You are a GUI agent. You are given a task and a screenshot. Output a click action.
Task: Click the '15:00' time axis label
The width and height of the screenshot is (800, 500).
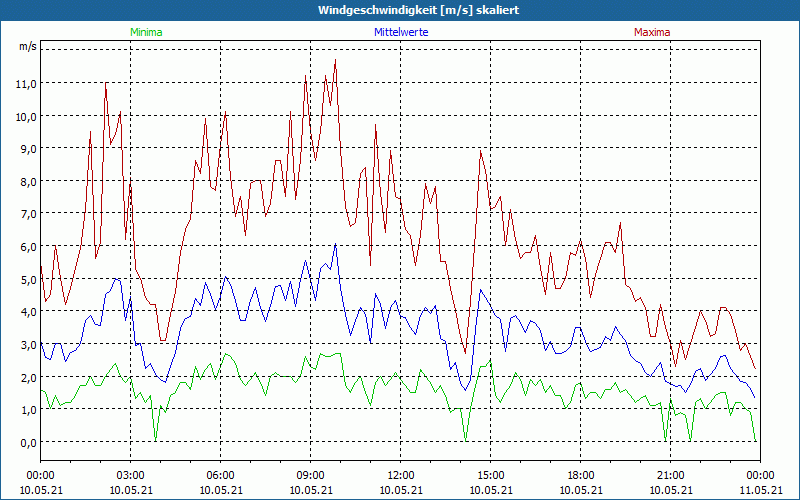tap(491, 476)
